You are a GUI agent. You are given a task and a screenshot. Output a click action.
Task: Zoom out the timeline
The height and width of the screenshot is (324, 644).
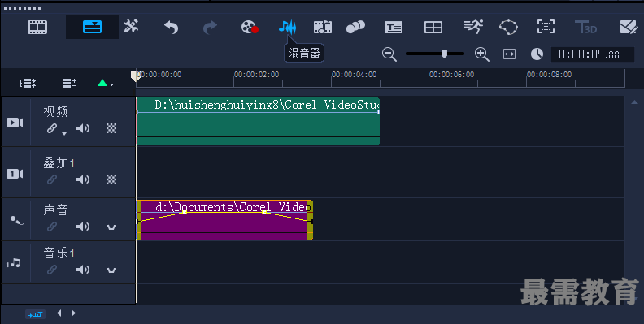coord(389,54)
